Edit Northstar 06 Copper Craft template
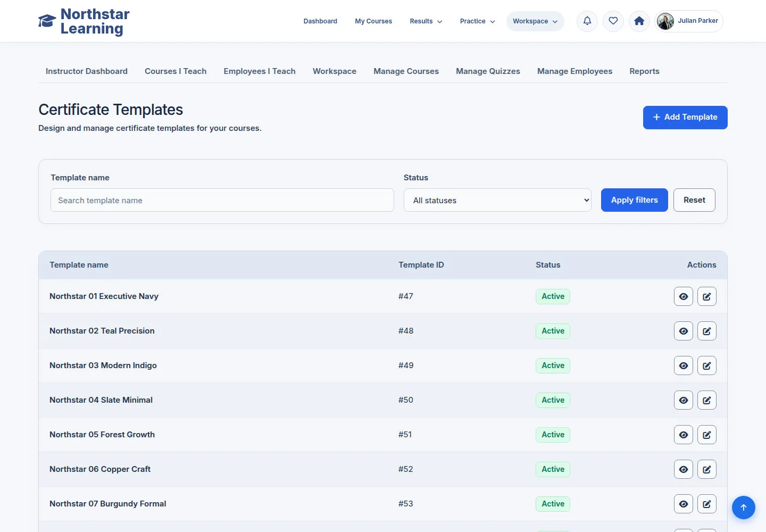The height and width of the screenshot is (532, 766). tap(707, 469)
